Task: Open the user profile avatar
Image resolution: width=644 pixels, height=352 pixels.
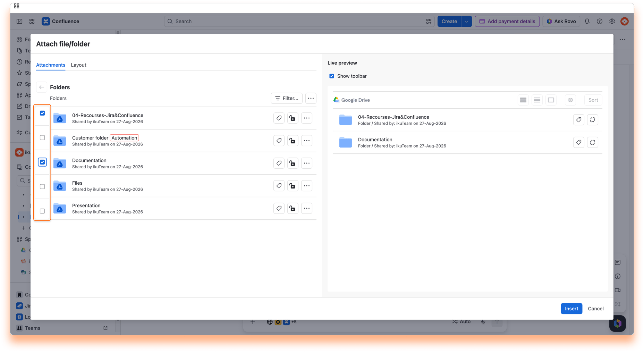Action: [625, 21]
